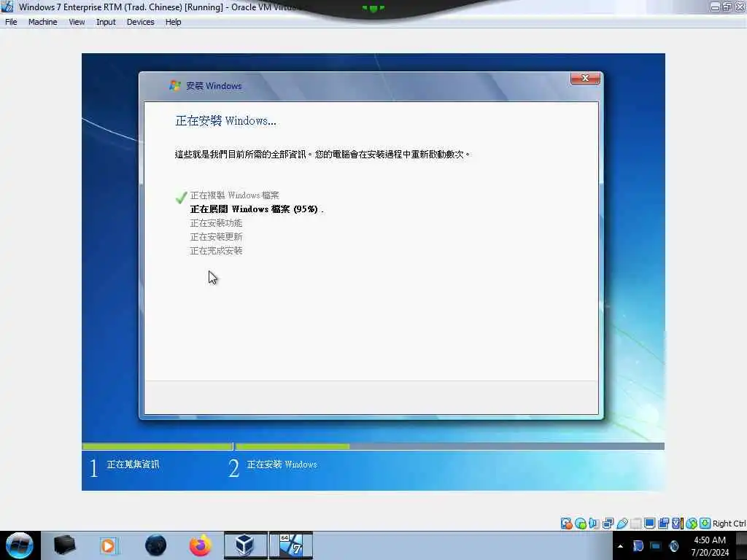
Task: Open the clock showing 4:50 AM
Action: tap(710, 545)
